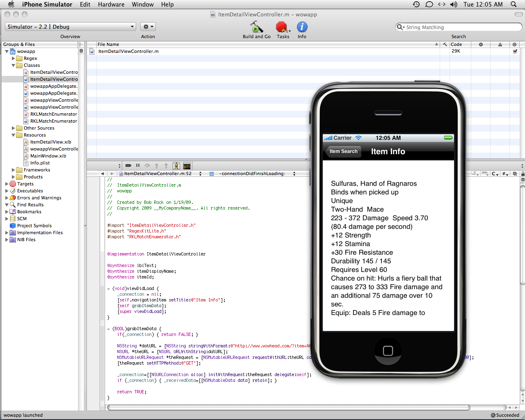Open the Hardware menu
Viewport: 525px width, 420px height.
tap(111, 5)
